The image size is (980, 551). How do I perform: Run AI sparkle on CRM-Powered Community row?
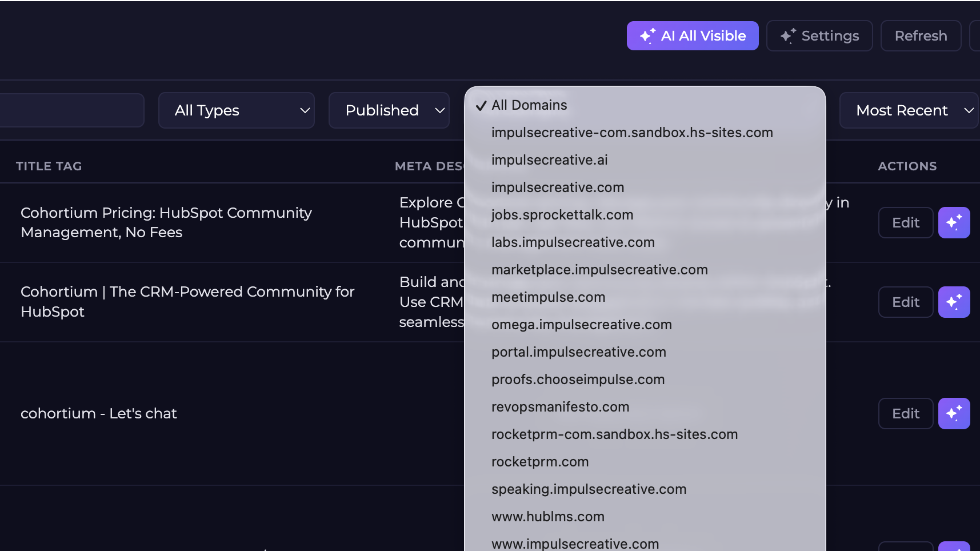(954, 302)
